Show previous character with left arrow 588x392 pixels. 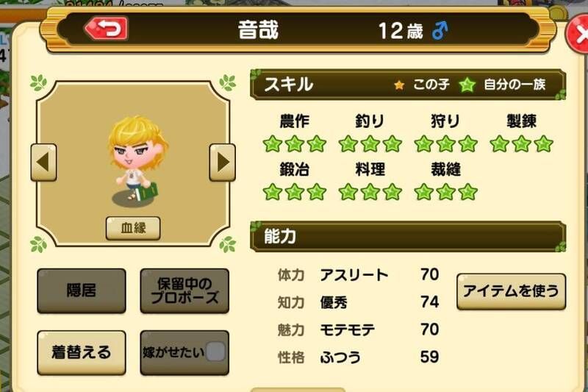(43, 163)
